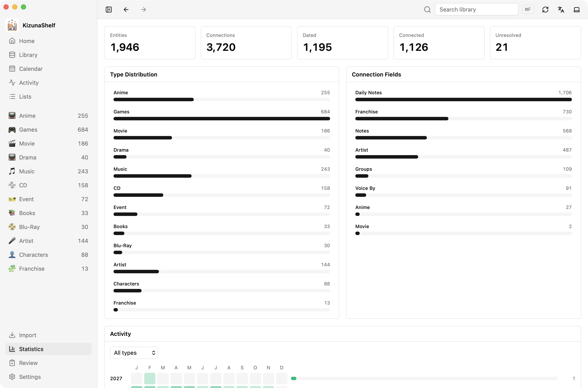Go back with the left arrow
588x388 pixels.
[126, 10]
